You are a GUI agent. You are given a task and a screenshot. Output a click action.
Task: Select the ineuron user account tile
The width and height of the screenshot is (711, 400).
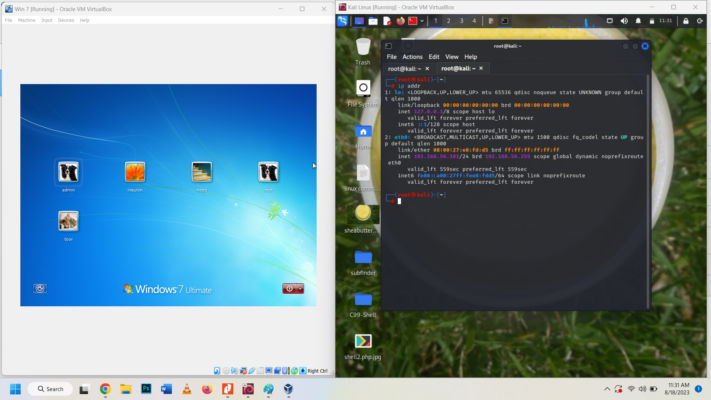(x=135, y=172)
